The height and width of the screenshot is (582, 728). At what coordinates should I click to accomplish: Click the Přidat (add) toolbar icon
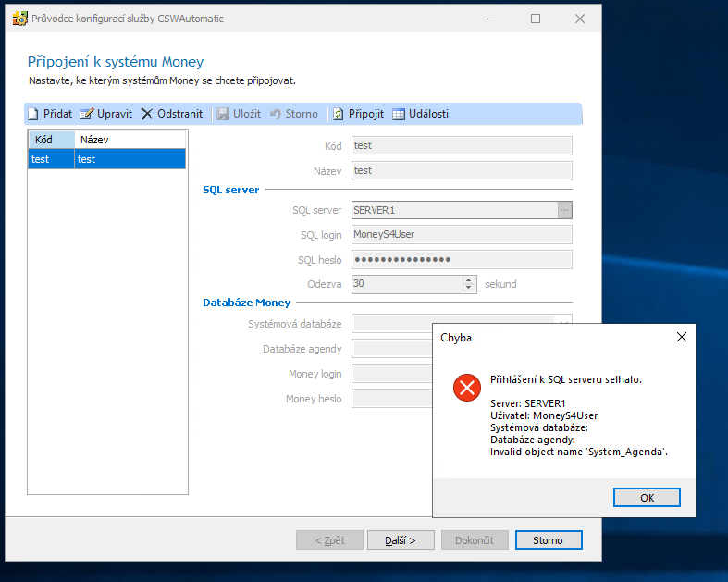point(32,114)
